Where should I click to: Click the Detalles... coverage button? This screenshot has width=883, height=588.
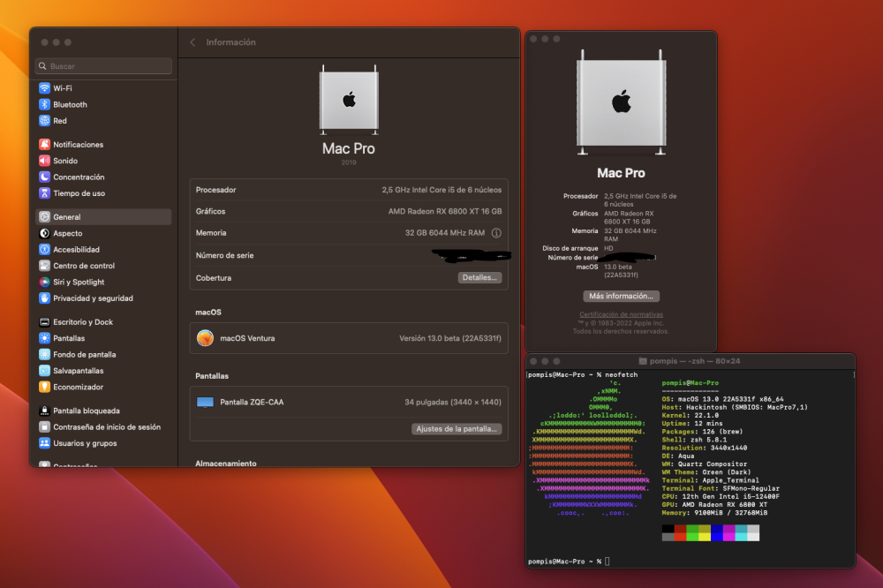479,278
